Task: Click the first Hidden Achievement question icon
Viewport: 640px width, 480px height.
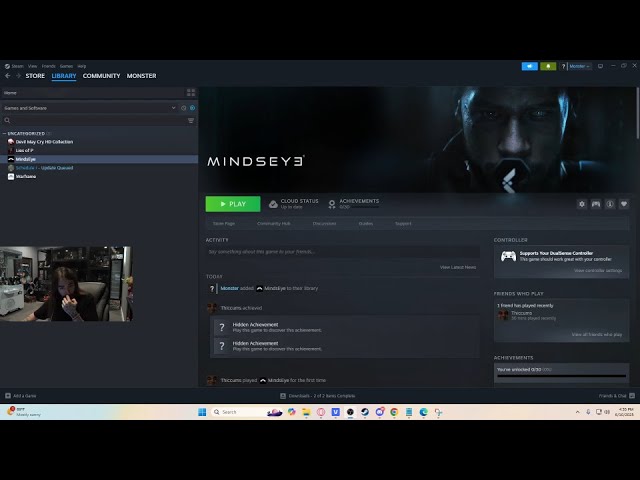Action: [222, 327]
